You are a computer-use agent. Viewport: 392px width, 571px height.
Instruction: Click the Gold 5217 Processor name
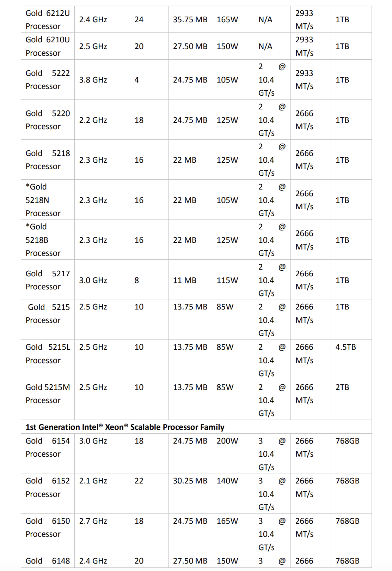point(48,280)
